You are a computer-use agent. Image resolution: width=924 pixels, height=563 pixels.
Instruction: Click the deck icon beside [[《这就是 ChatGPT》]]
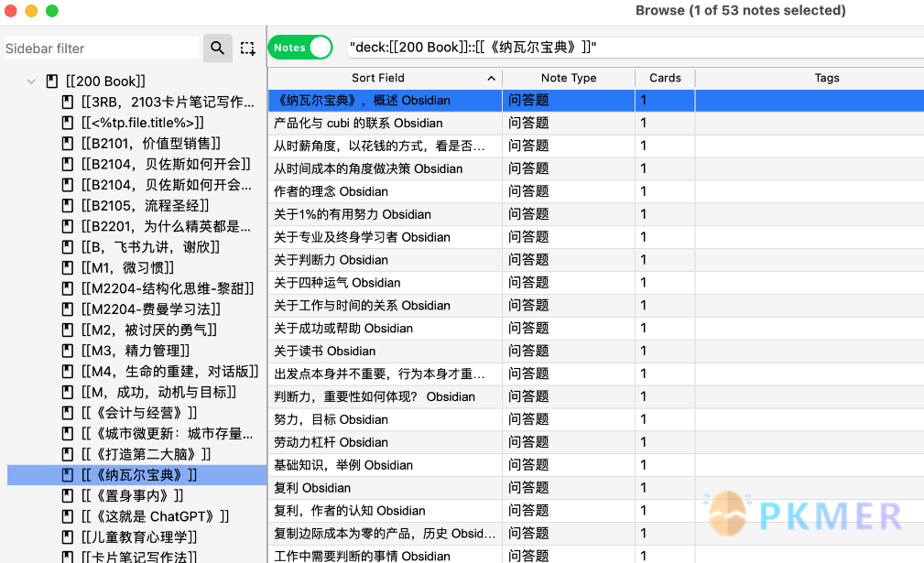[x=68, y=516]
